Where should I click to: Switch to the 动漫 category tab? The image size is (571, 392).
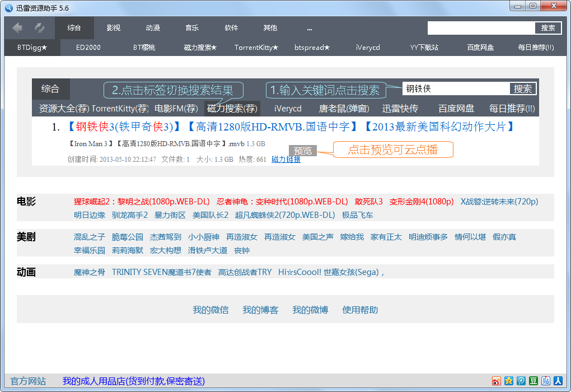pyautogui.click(x=153, y=27)
